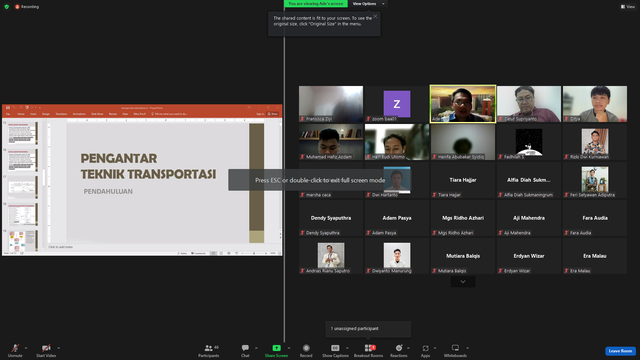Select the Tiara Hajjar participant tile

pyautogui.click(x=463, y=180)
